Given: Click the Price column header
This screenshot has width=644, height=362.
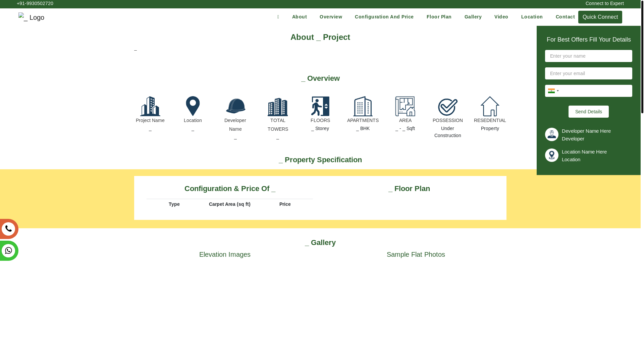Looking at the screenshot, I should point(285,204).
